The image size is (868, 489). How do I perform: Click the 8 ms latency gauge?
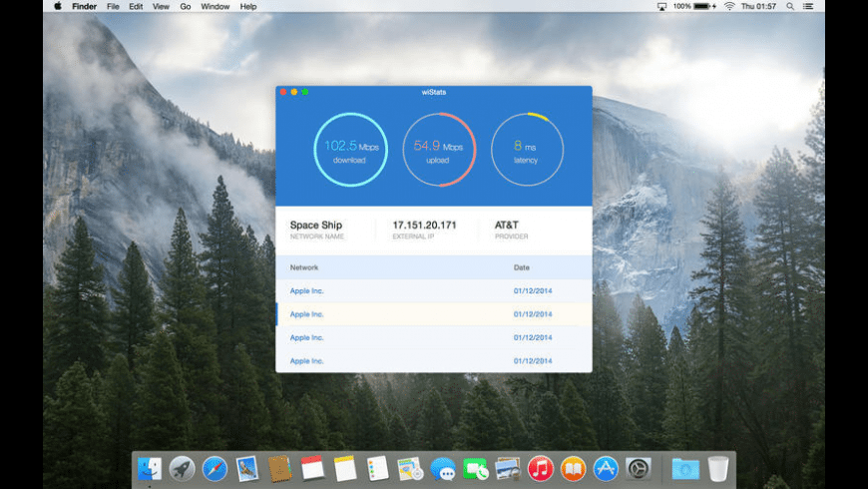point(527,150)
